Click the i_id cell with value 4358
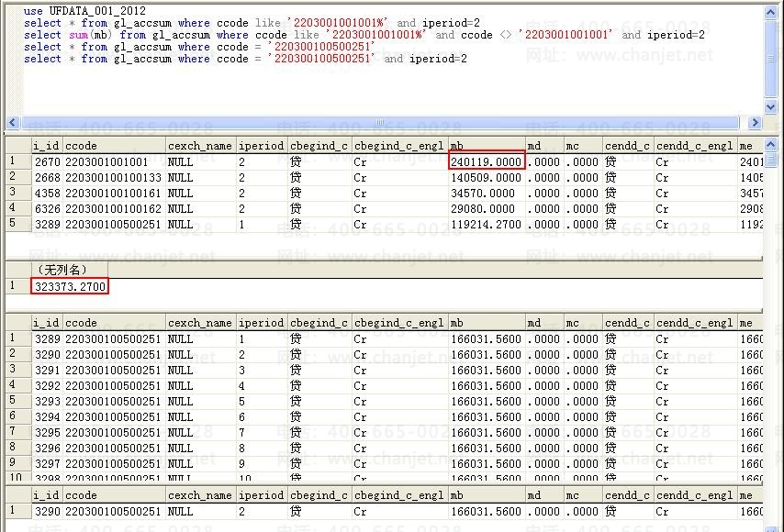Screen dimensions: 784x532 [x=48, y=193]
